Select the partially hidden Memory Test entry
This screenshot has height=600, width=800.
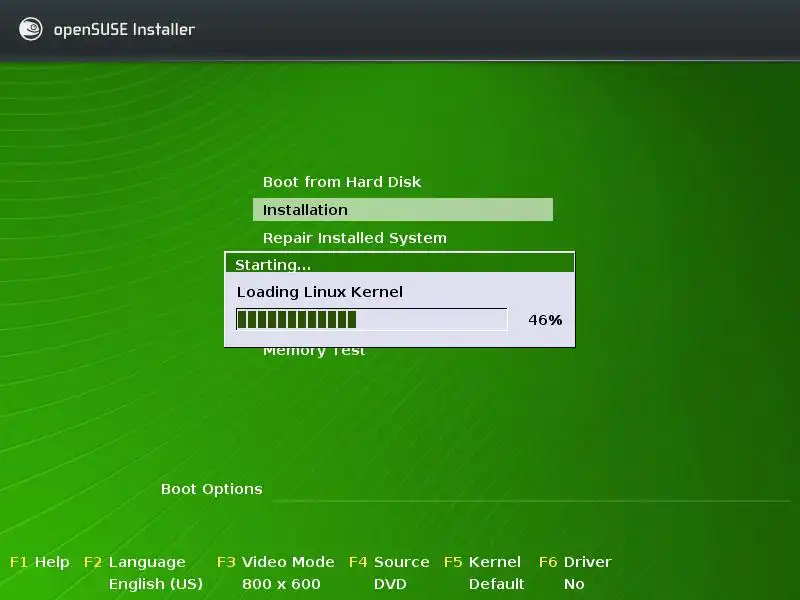click(314, 351)
